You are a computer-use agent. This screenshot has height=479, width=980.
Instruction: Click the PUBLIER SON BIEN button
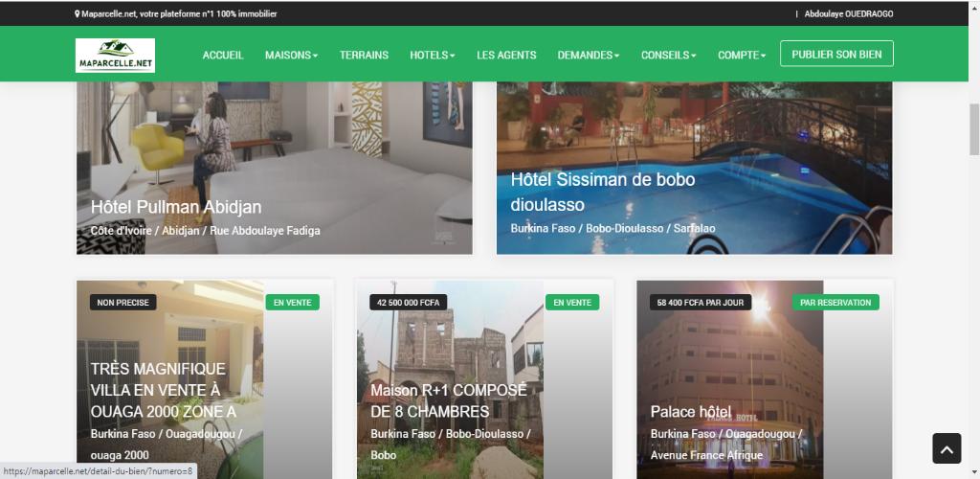point(836,54)
